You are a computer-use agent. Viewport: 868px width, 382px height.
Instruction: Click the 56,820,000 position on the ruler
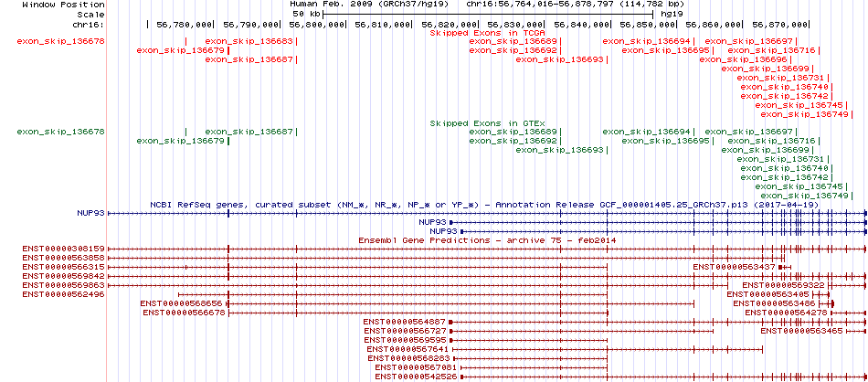click(x=452, y=24)
